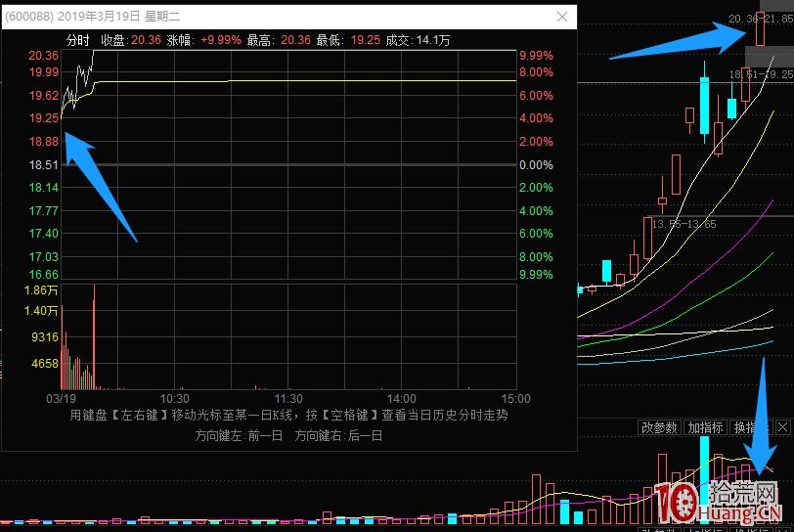Click the 0.00% percent axis label

pyautogui.click(x=536, y=164)
